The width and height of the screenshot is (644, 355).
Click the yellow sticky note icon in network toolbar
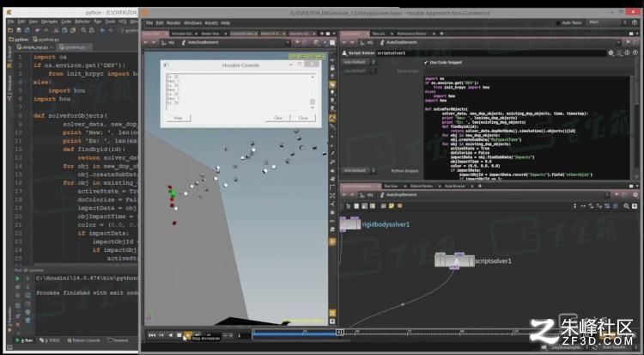pyautogui.click(x=391, y=205)
